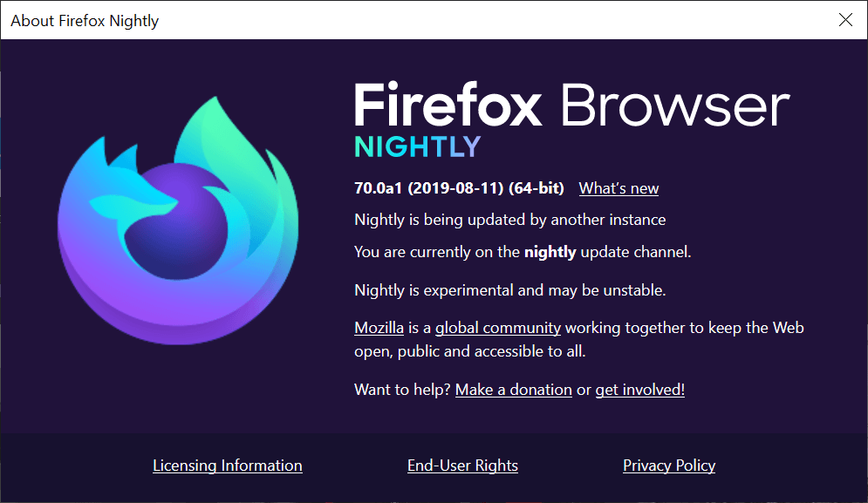Click the 'About Firefox Nightly' window title
Viewport: 868px width, 503px height.
pos(85,20)
